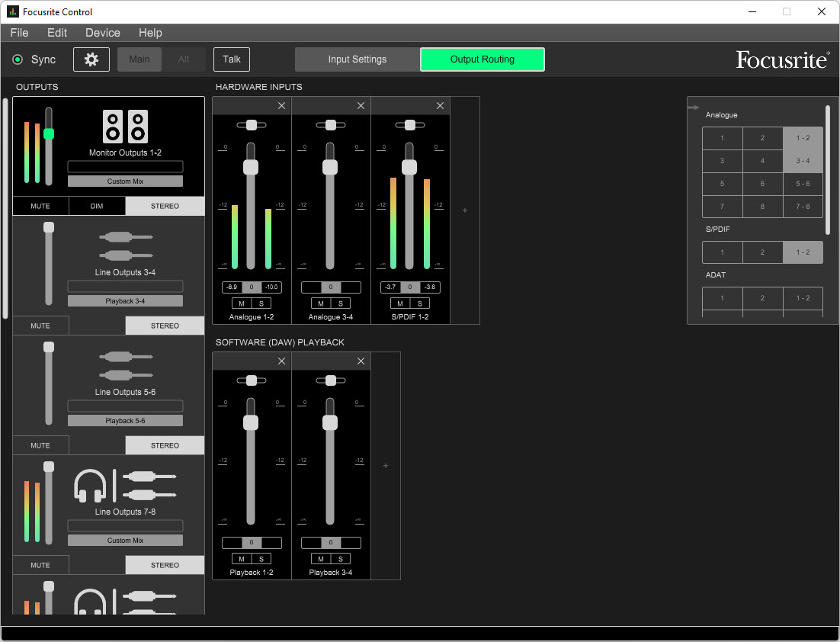Toggle MUTE on Line Outputs 7-8
The height and width of the screenshot is (642, 840).
pyautogui.click(x=40, y=565)
